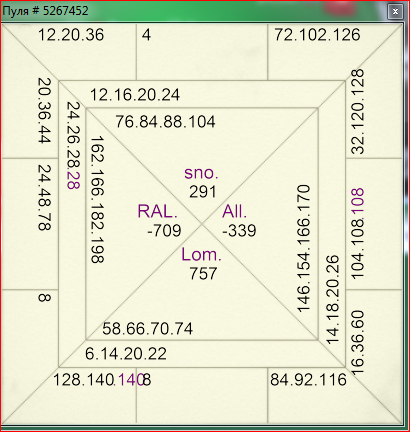Click window title Пуля # 5267452

45,11
